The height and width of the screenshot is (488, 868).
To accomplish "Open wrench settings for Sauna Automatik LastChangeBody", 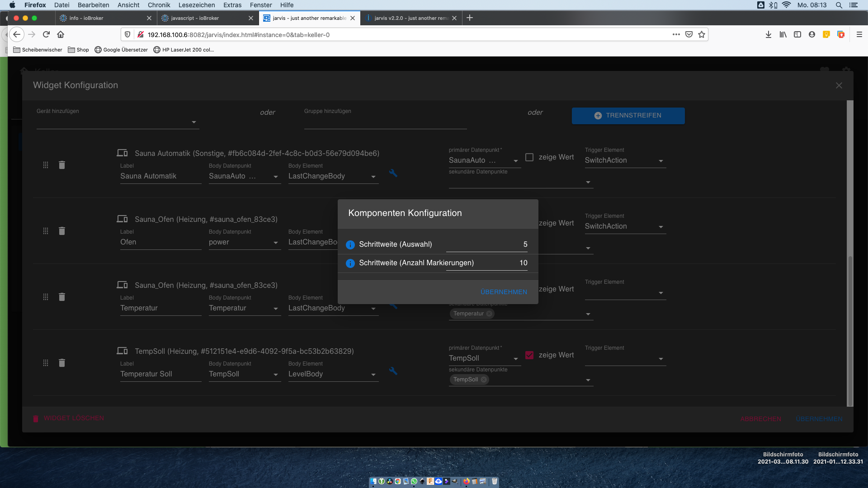I will tap(393, 173).
